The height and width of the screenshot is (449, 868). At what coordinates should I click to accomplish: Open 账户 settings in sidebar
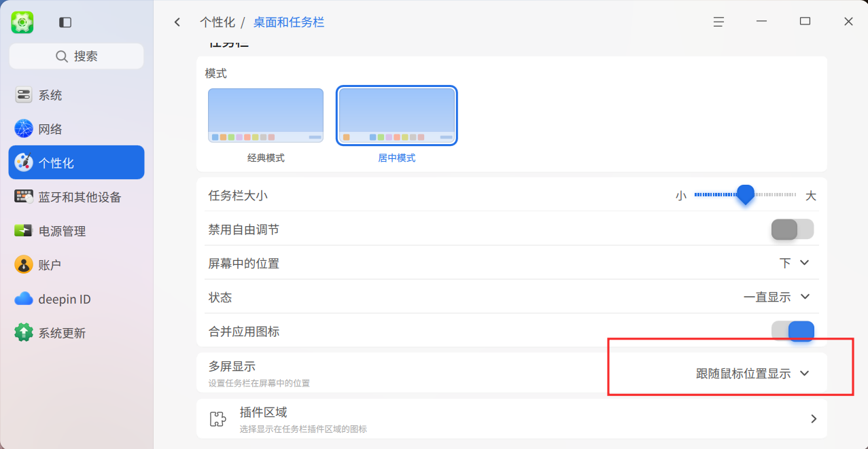[x=76, y=265]
